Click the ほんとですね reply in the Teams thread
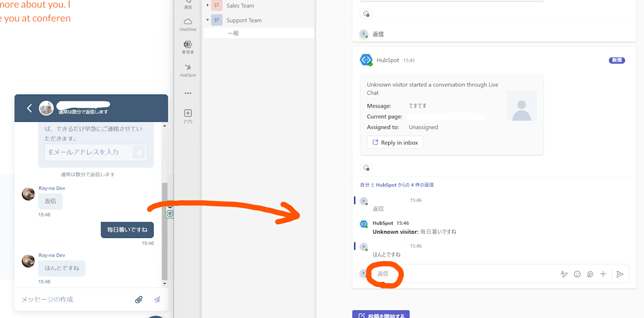The width and height of the screenshot is (644, 318). pos(386,254)
